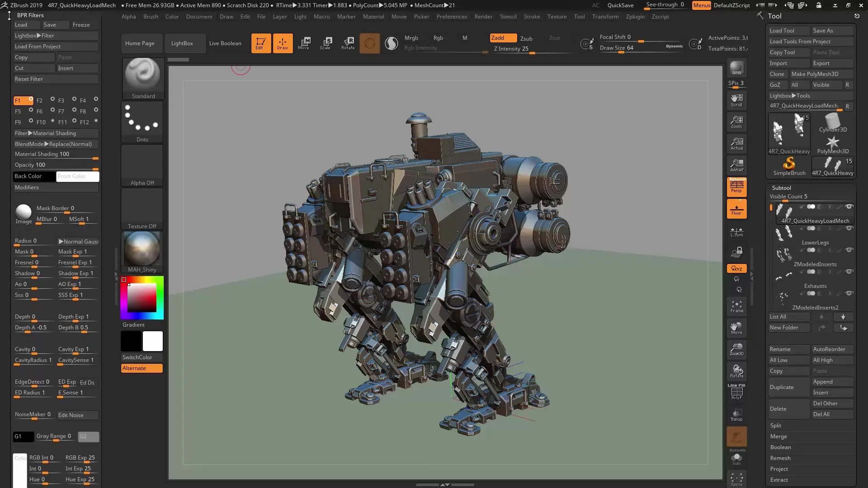The height and width of the screenshot is (488, 868).
Task: Open the Transform menu
Action: pos(605,17)
